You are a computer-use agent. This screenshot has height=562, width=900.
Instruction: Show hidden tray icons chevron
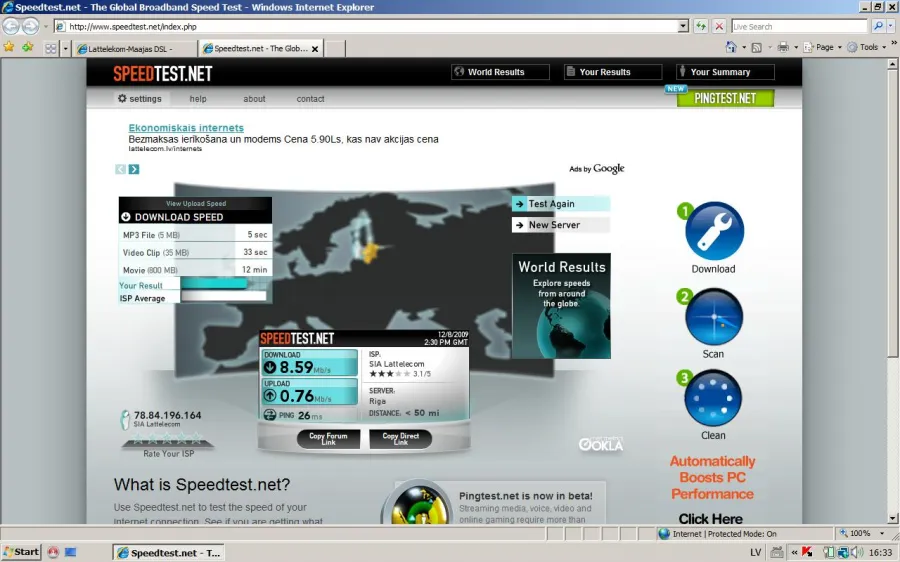point(794,553)
